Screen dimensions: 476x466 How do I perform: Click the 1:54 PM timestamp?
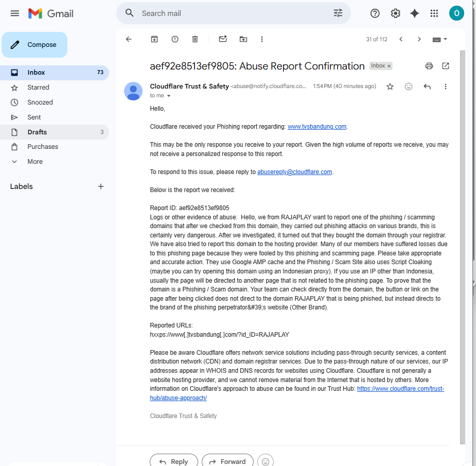[345, 87]
